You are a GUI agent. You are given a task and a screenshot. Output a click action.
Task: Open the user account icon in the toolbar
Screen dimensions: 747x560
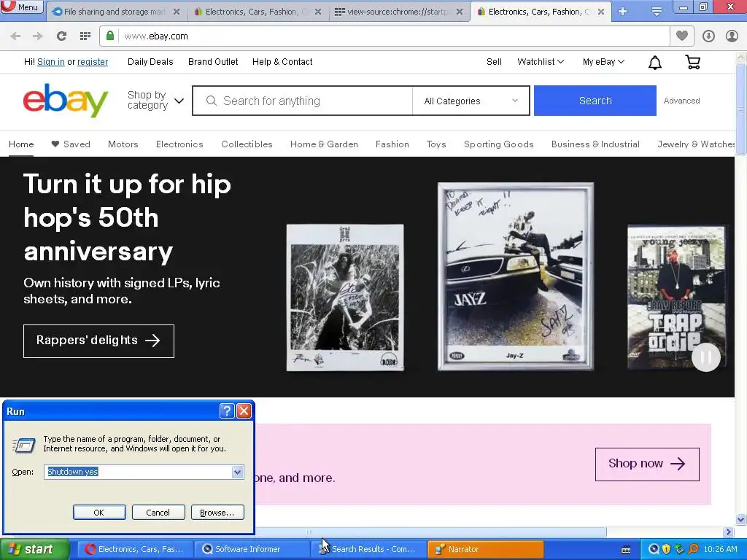click(732, 36)
